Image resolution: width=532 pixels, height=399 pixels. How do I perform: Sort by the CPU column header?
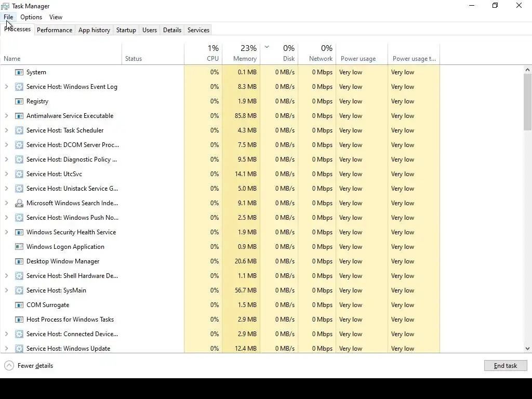tap(203, 54)
